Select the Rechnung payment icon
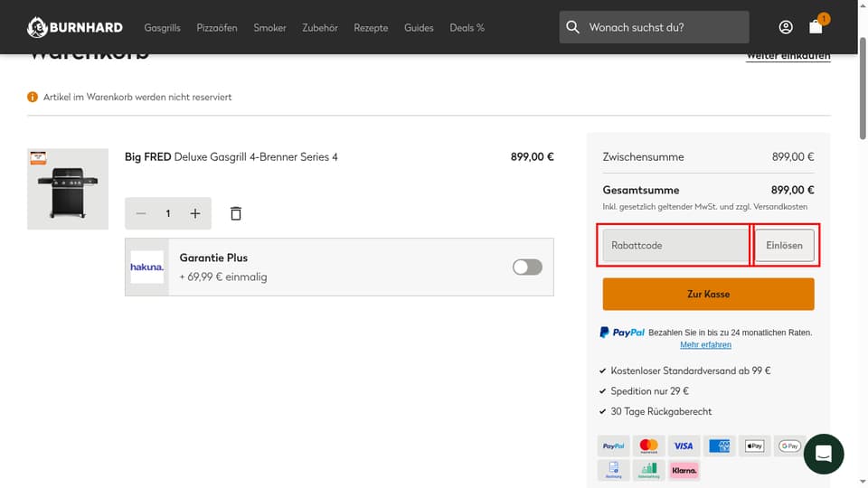Image resolution: width=868 pixels, height=488 pixels. (613, 470)
